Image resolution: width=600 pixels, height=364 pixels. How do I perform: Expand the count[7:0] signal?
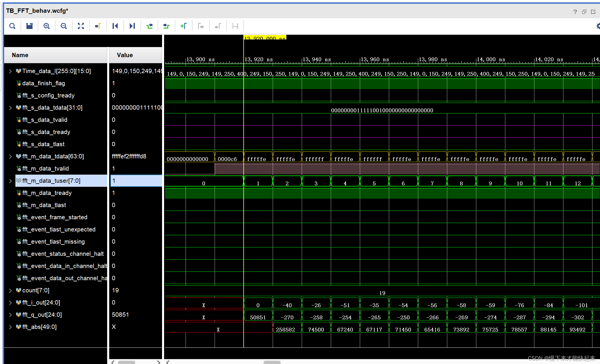(10, 290)
